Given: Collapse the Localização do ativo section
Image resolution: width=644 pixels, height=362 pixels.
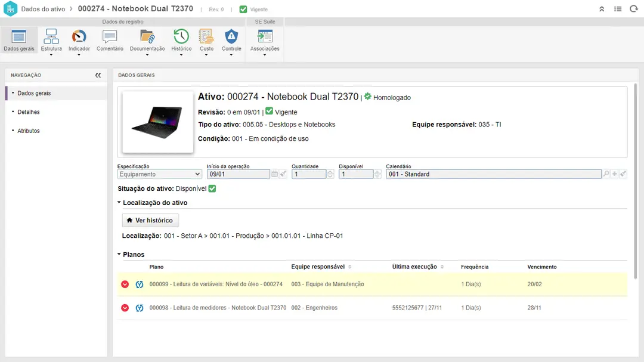Looking at the screenshot, I should pyautogui.click(x=119, y=202).
